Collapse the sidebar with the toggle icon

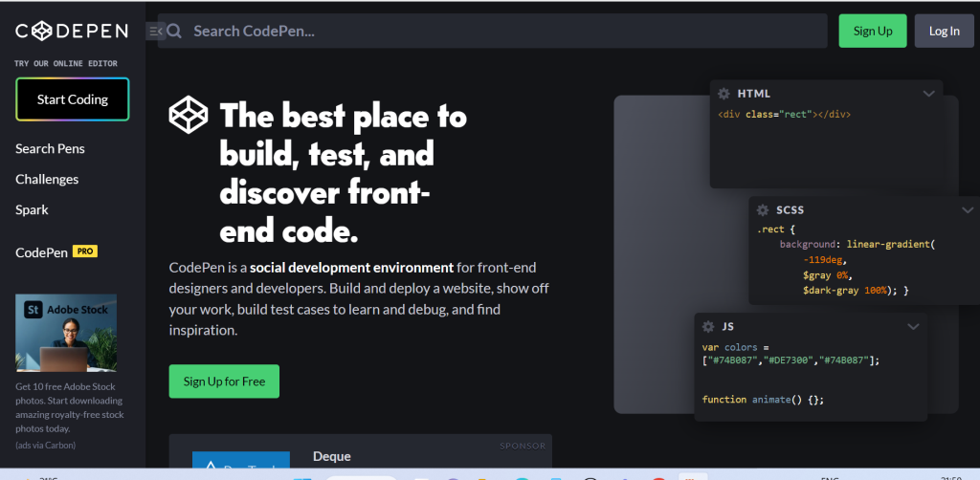click(155, 31)
